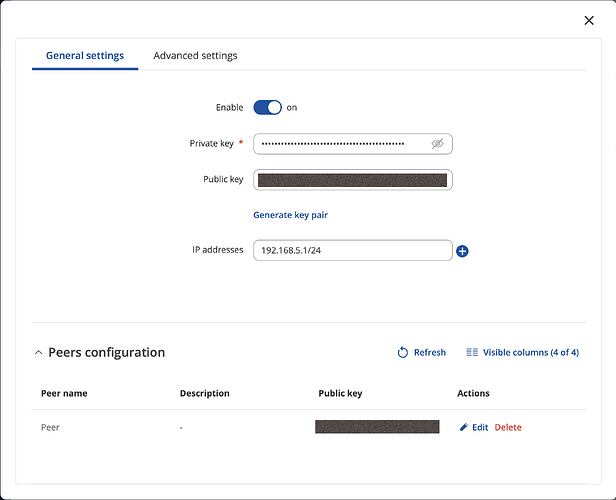Click the Peer row's Description dash cell

[181, 428]
